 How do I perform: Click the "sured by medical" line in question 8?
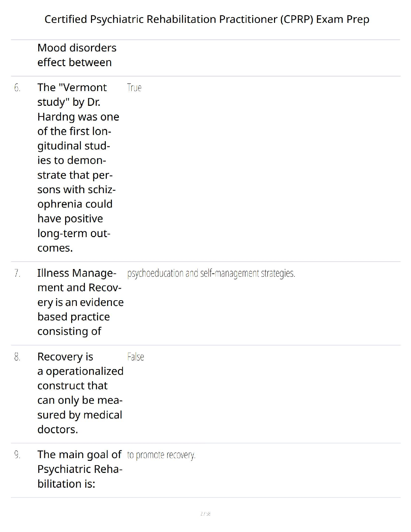[x=80, y=415]
